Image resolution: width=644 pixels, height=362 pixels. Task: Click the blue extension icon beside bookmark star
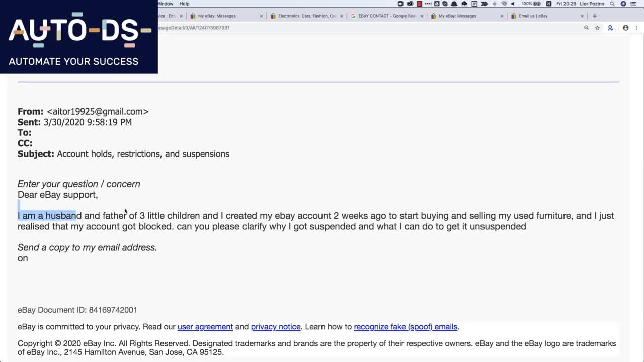(610, 28)
